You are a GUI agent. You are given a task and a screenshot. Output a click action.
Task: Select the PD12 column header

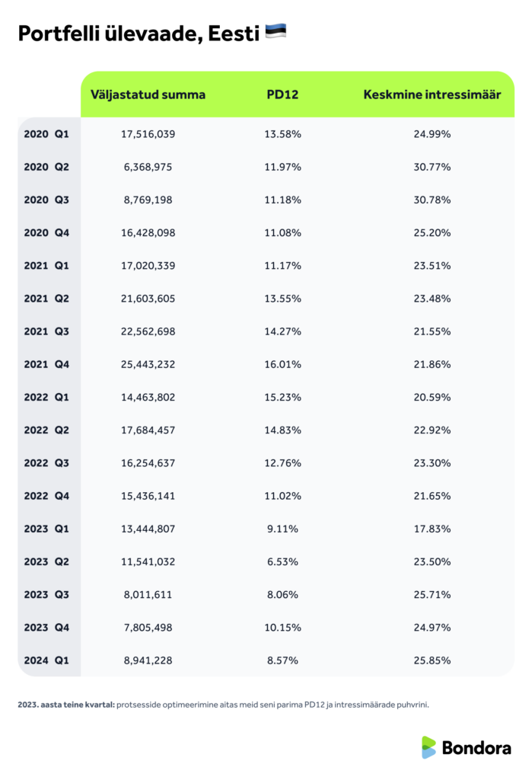point(284,94)
